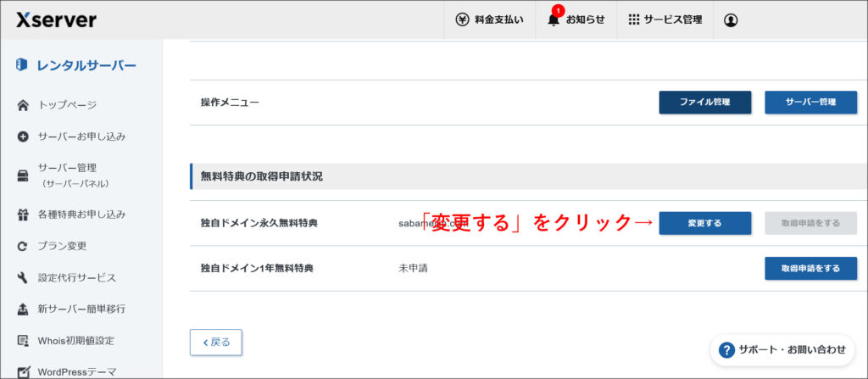Viewport: 868px width, 379px height.
Task: Click the 新サーバー簡単移行 upload icon
Action: tap(23, 309)
